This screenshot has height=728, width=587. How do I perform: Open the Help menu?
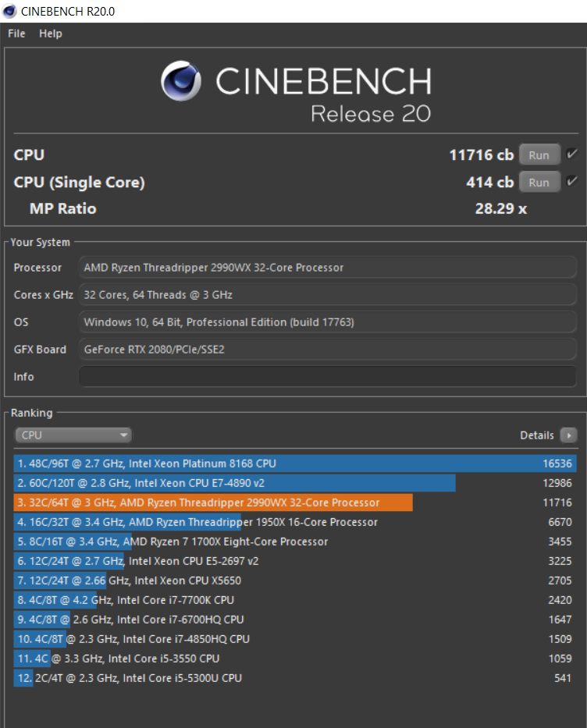[50, 34]
